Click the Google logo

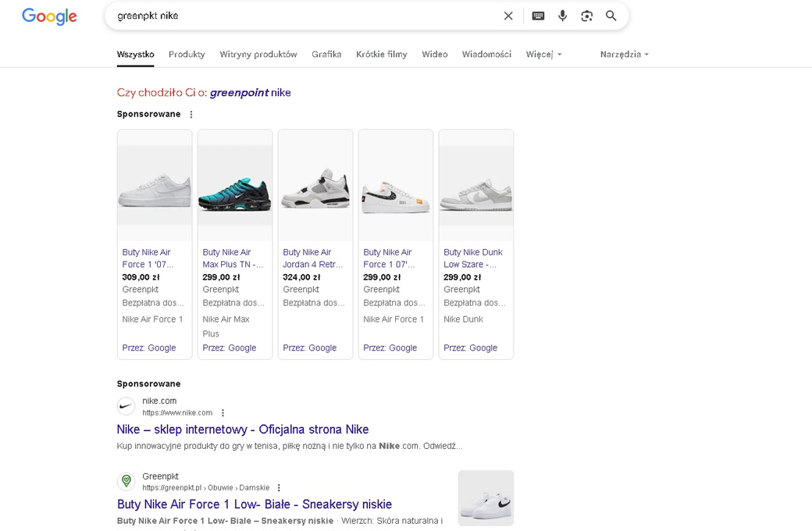tap(49, 16)
